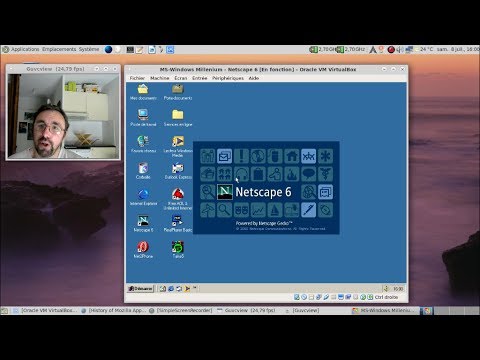Click Outlook Express quick launch icon
The image size is (480, 360).
pos(179,288)
